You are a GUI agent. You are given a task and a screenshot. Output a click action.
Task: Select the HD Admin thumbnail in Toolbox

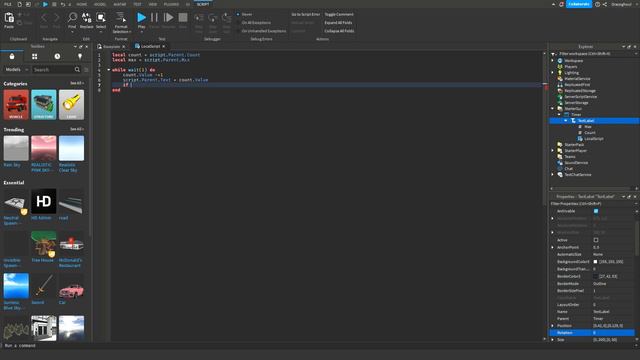click(x=44, y=201)
